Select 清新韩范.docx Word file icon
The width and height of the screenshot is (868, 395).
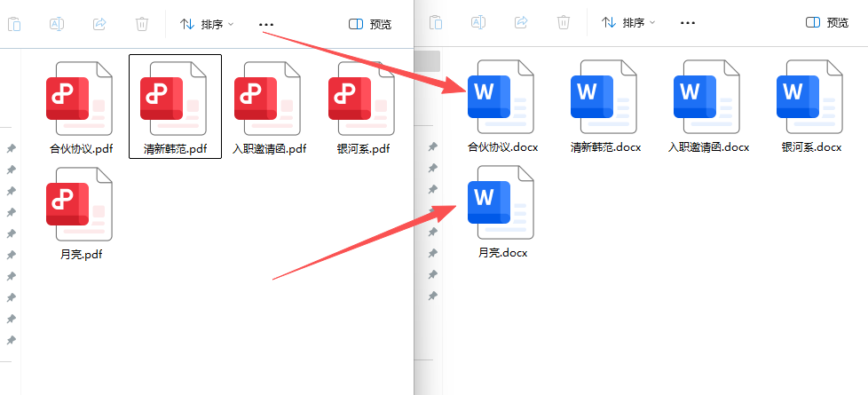[604, 97]
